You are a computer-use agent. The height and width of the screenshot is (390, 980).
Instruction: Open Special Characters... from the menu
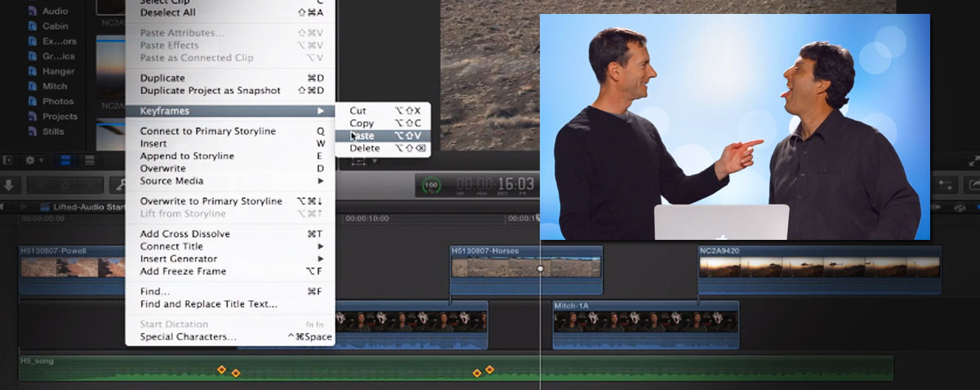point(230,336)
